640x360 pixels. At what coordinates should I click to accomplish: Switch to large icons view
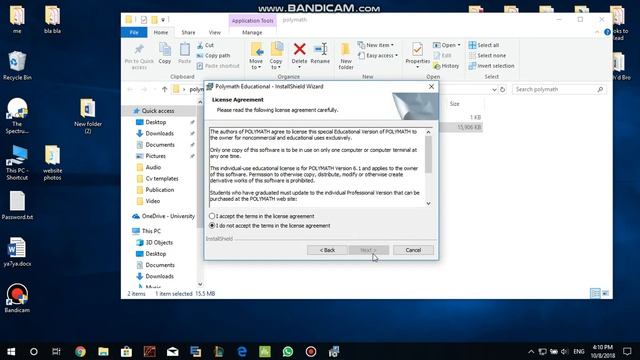pos(605,293)
